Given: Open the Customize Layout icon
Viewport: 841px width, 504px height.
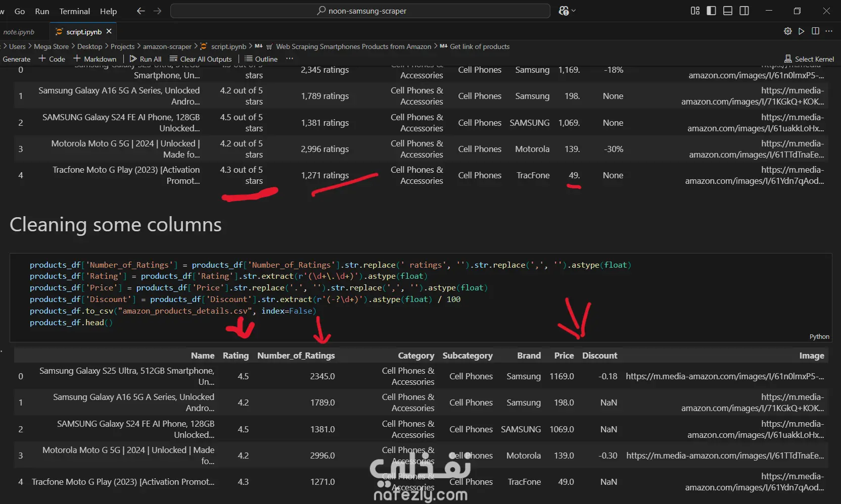Looking at the screenshot, I should point(695,11).
